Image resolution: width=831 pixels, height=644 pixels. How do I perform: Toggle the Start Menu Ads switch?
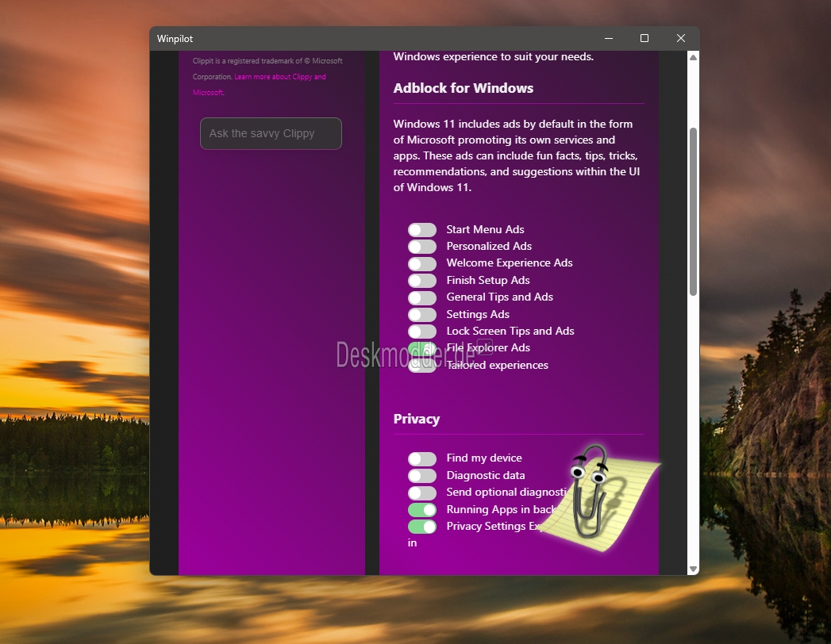click(x=422, y=229)
